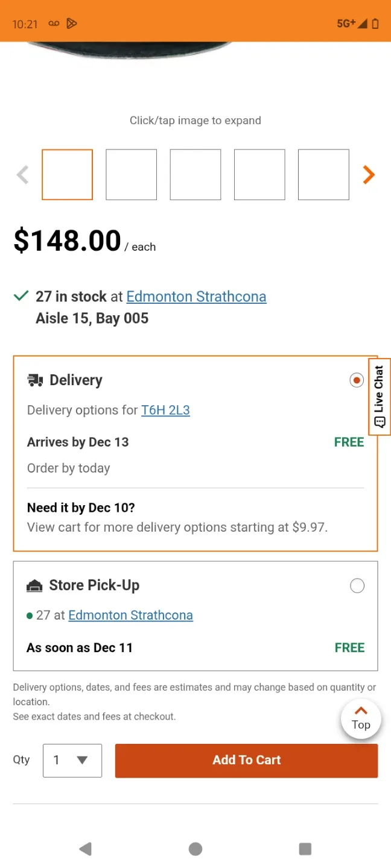Select the Store Pick-Up radio button
The height and width of the screenshot is (868, 391).
tap(357, 585)
